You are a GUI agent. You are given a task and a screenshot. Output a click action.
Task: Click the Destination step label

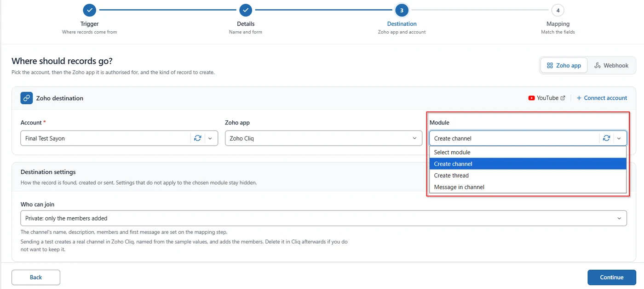[x=402, y=24]
